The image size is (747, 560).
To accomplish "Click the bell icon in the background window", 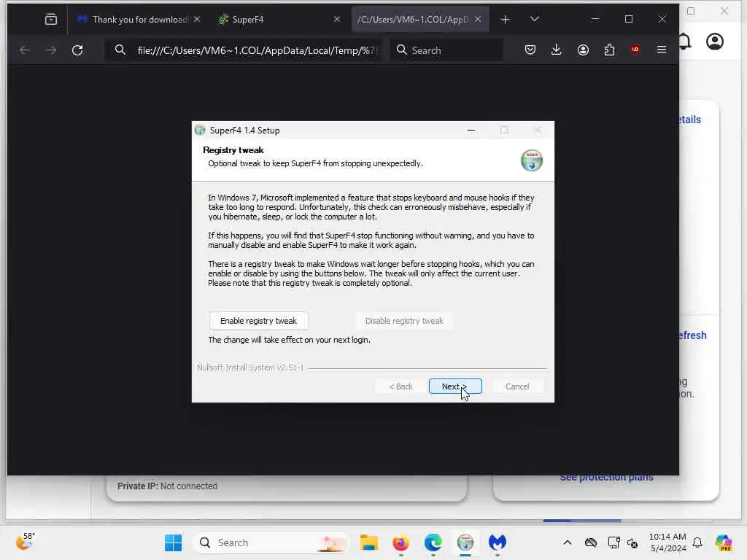I will 685,42.
